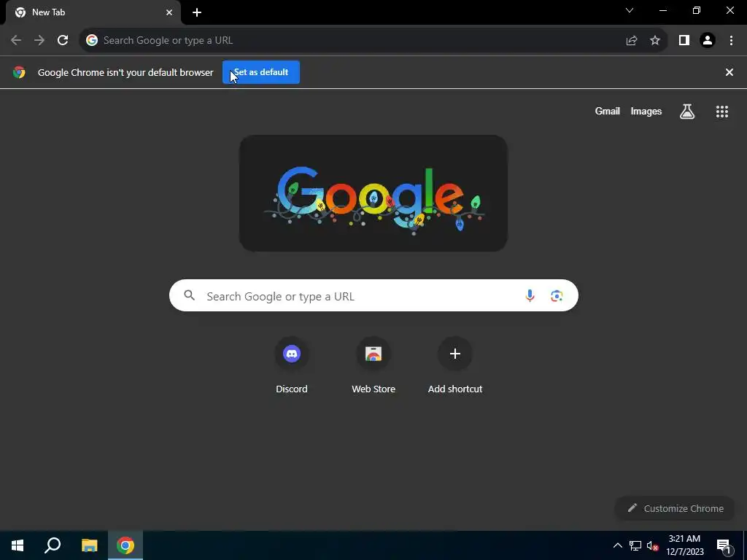
Task: Click the muted volume tray icon
Action: pyautogui.click(x=652, y=545)
